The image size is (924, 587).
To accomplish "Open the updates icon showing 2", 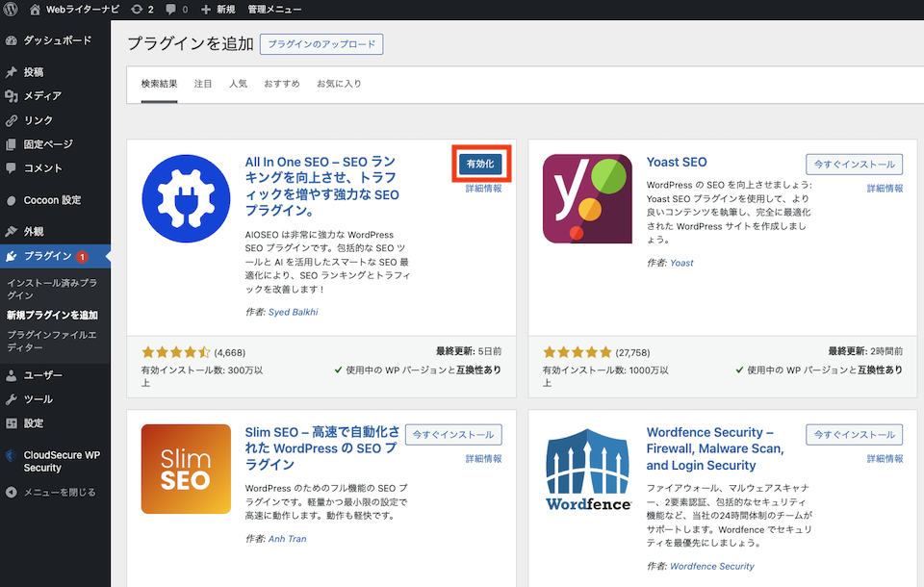I will 137,10.
